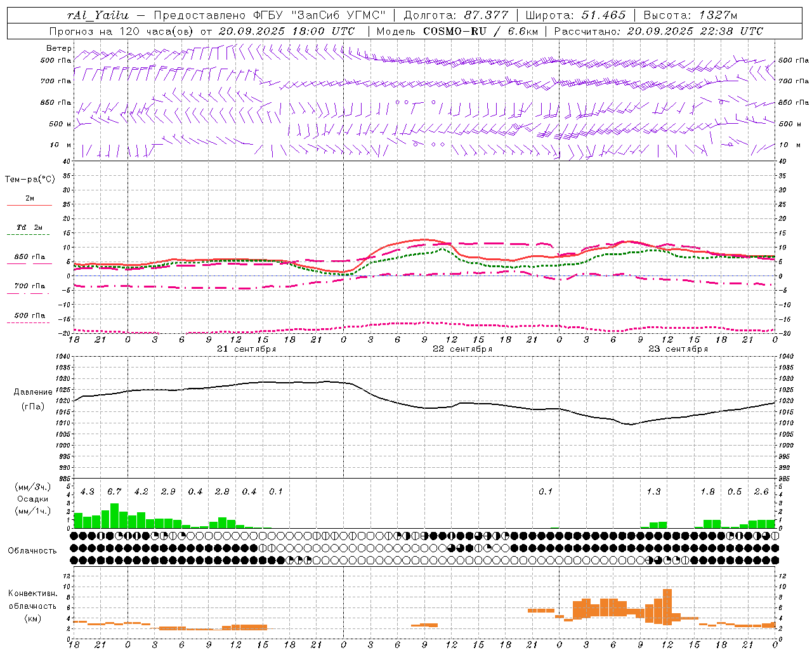Click the 21 сентября date label
The image size is (812, 650).
(246, 349)
